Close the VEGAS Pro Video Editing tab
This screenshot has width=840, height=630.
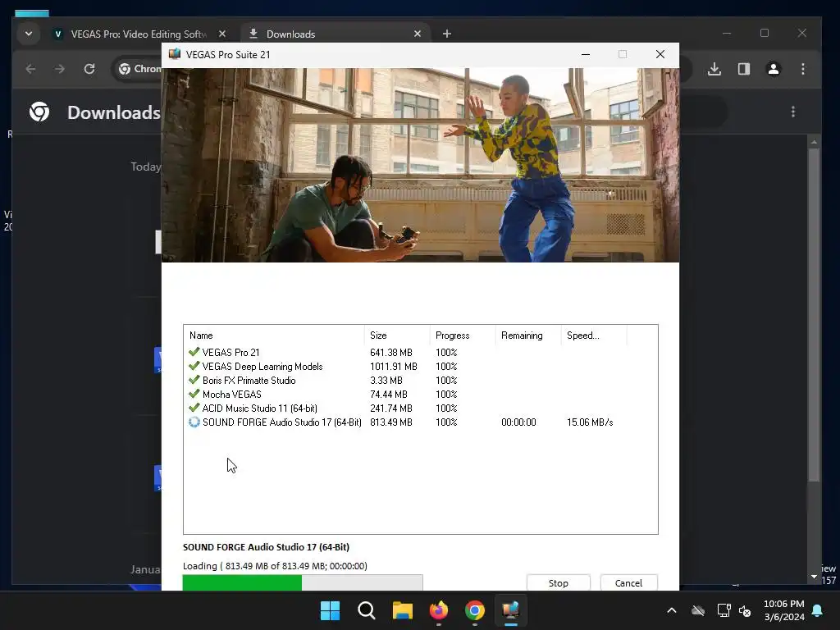pyautogui.click(x=222, y=34)
